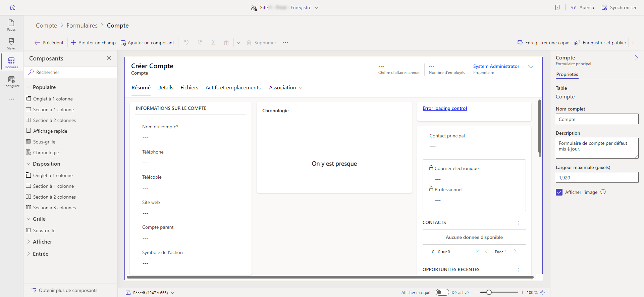Open the Pages panel
The image size is (644, 297).
[11, 25]
